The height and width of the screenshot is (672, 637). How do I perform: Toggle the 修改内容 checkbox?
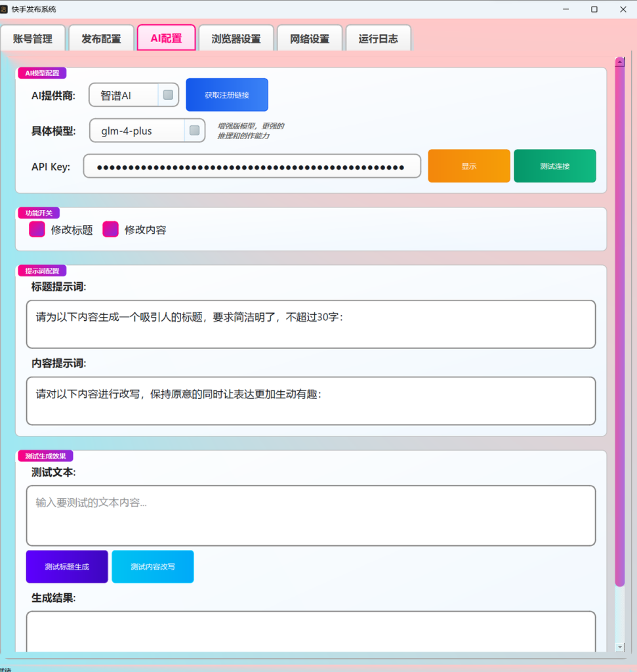[110, 229]
